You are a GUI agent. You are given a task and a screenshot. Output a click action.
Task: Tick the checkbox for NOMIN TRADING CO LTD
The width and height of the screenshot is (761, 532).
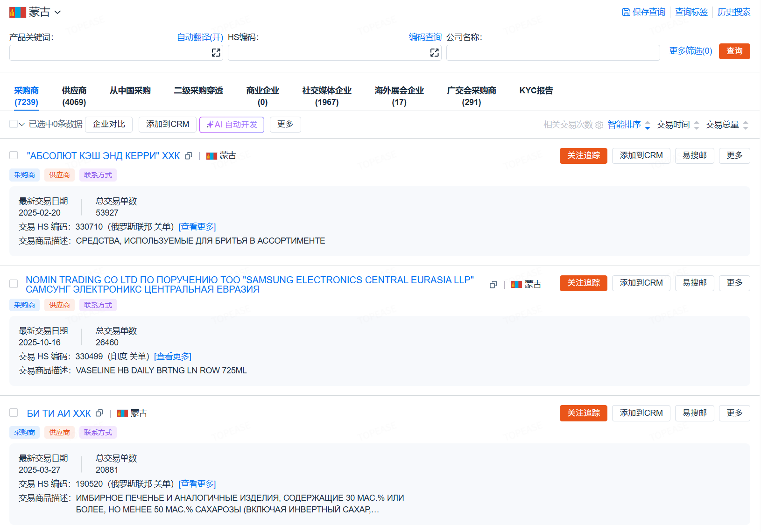tap(14, 284)
